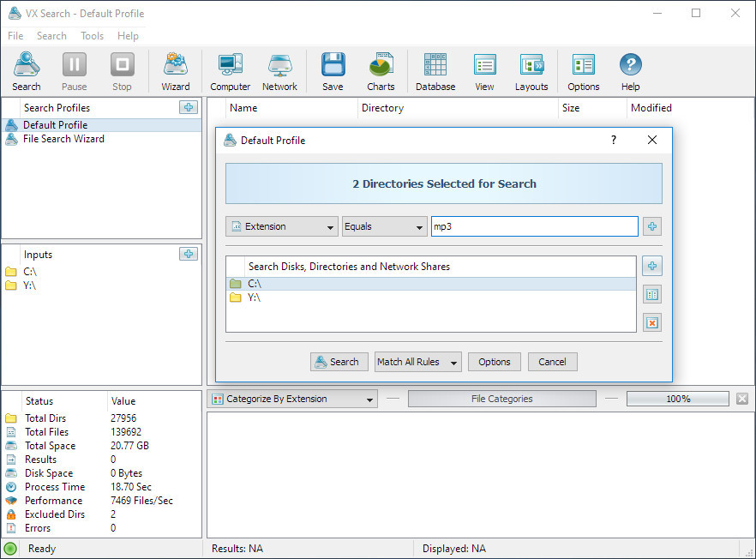Close the Default Profile dialog

[651, 140]
